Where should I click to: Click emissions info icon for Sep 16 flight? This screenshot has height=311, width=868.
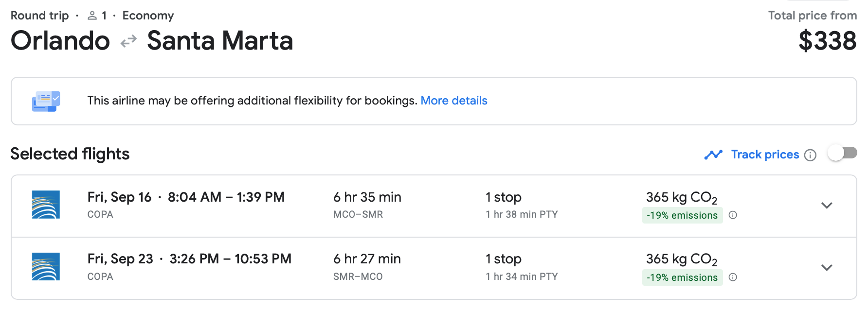coord(733,215)
